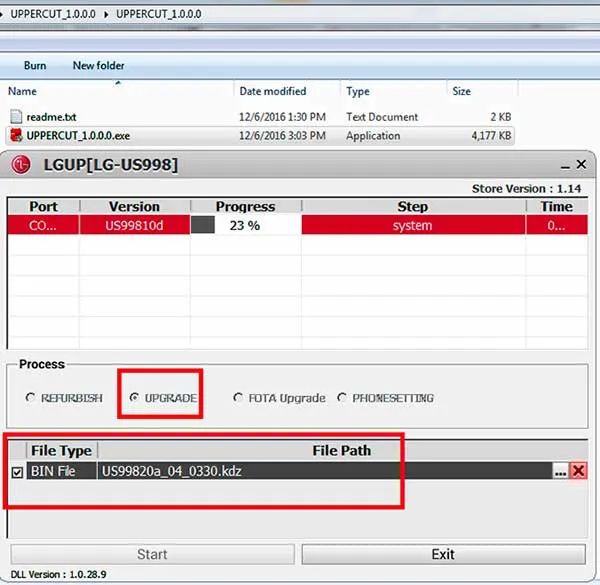Select the PHONESETTING radio option
The image size is (600, 585).
pyautogui.click(x=343, y=398)
